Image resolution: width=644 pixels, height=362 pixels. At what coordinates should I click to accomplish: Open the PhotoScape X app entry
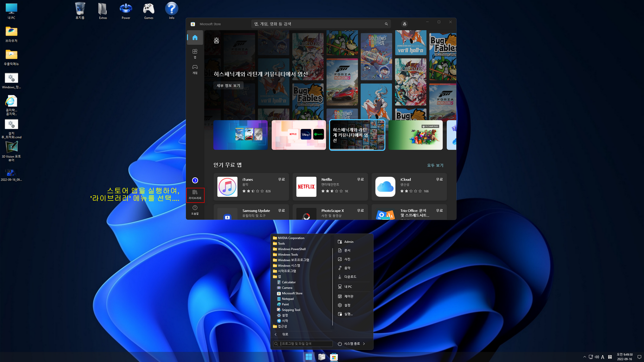point(330,212)
